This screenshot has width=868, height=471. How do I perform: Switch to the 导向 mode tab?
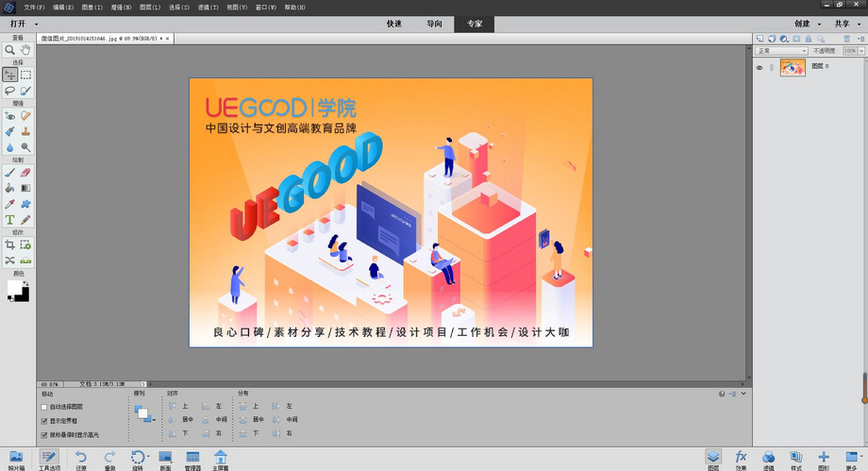click(435, 24)
